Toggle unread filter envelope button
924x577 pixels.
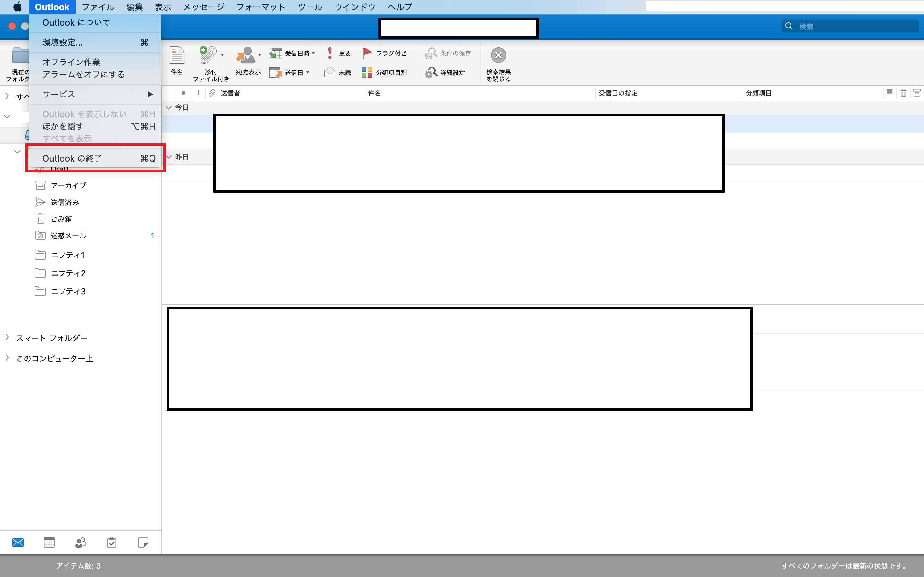tap(330, 72)
